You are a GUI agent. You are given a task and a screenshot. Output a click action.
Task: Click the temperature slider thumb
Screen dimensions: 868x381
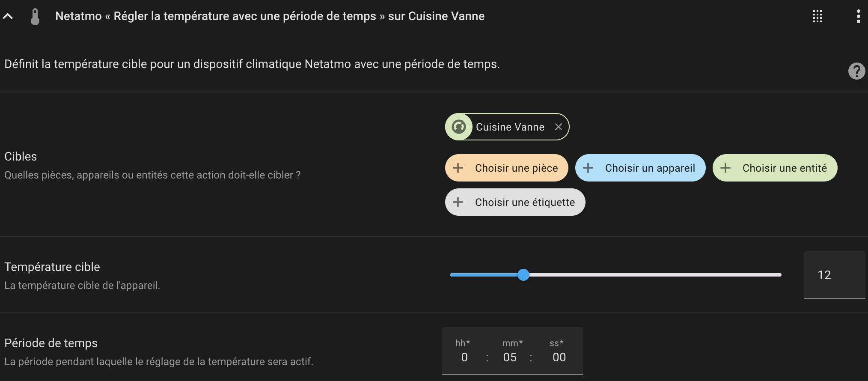click(523, 275)
